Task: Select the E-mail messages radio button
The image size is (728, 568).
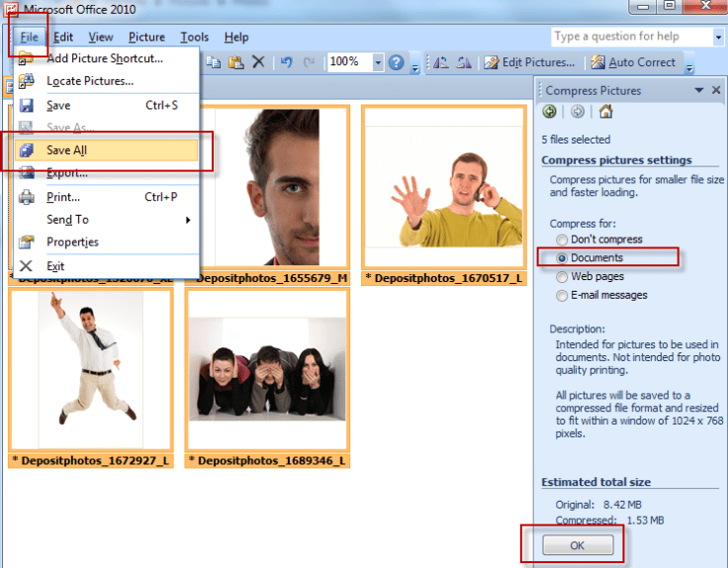Action: pos(563,295)
